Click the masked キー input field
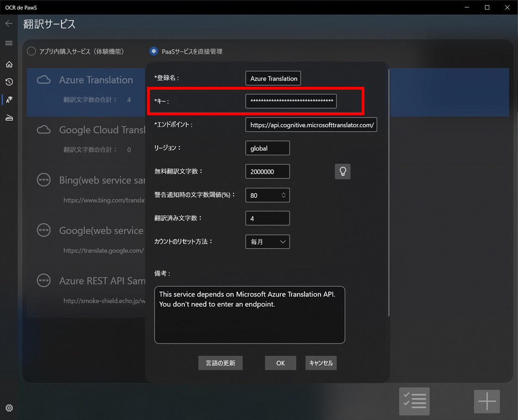 (291, 101)
